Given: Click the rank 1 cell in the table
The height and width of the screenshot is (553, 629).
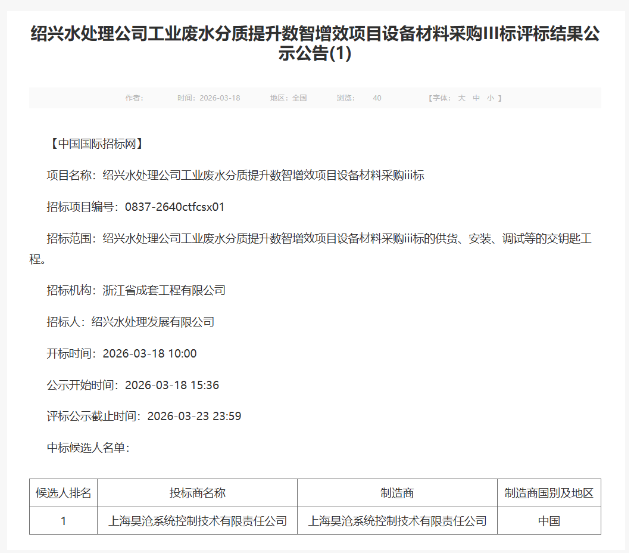Looking at the screenshot, I should (64, 521).
